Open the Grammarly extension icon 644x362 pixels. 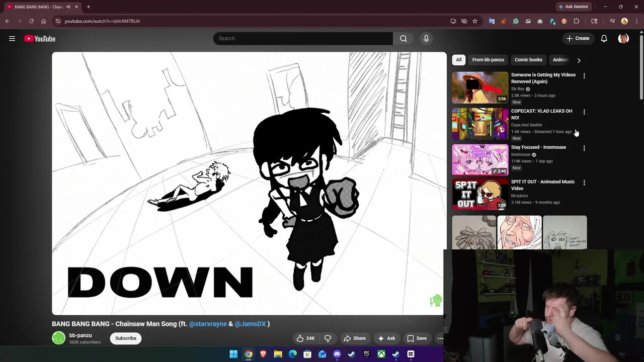tap(516, 21)
